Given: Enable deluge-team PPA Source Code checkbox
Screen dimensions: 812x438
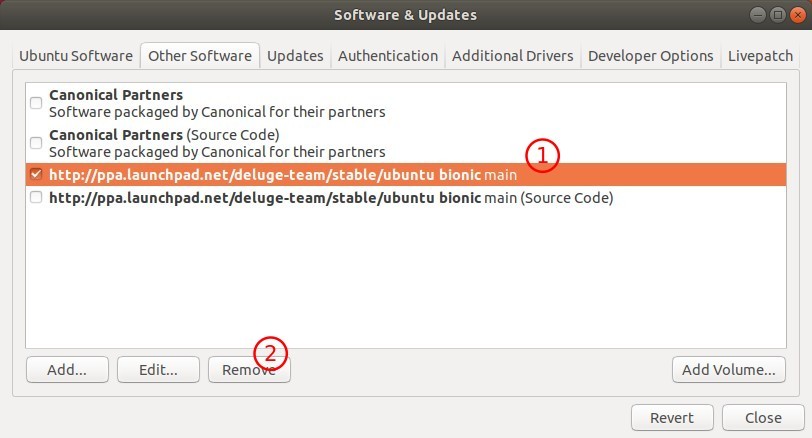Looking at the screenshot, I should [36, 197].
